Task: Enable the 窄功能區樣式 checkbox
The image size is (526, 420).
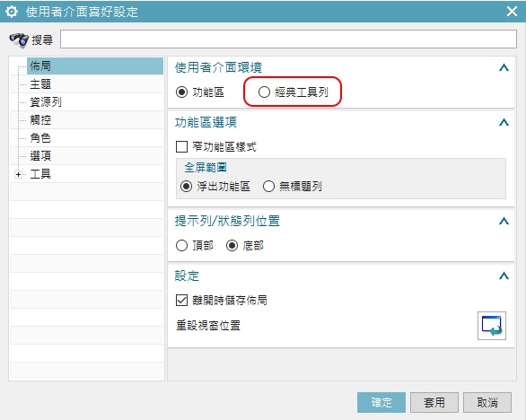Action: (x=182, y=146)
